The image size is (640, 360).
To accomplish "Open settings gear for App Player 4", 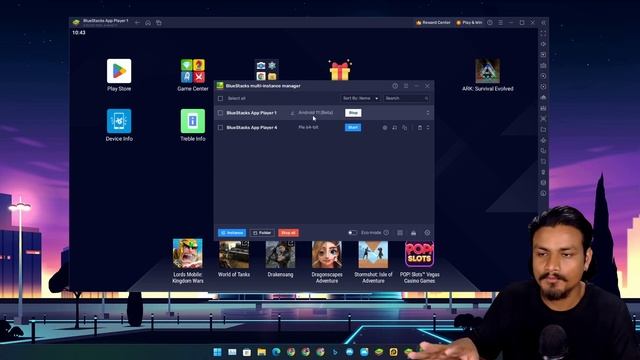I will pos(384,128).
